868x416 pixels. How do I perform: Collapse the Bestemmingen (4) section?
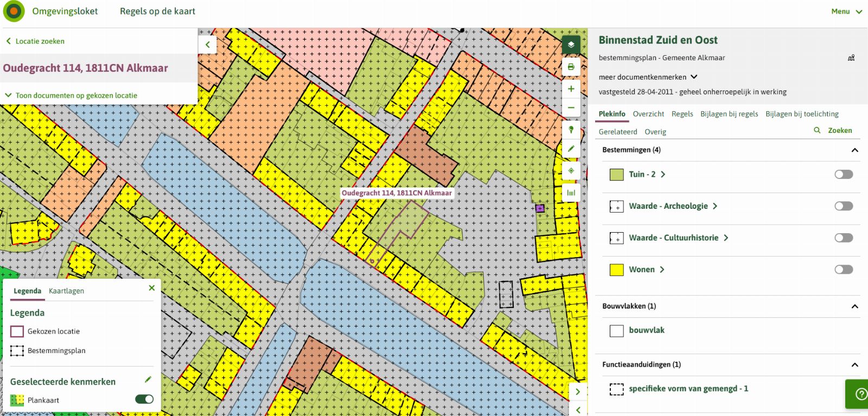(855, 150)
